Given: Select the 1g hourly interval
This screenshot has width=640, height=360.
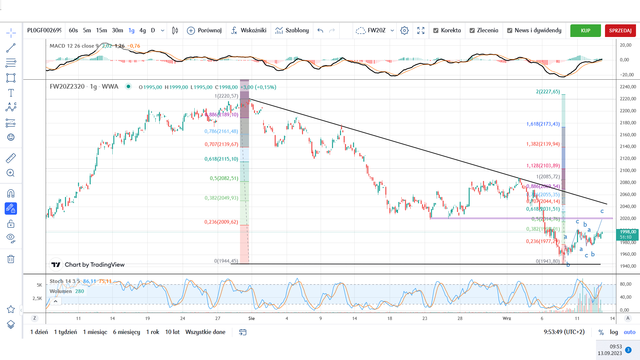Looking at the screenshot, I should pyautogui.click(x=131, y=30).
